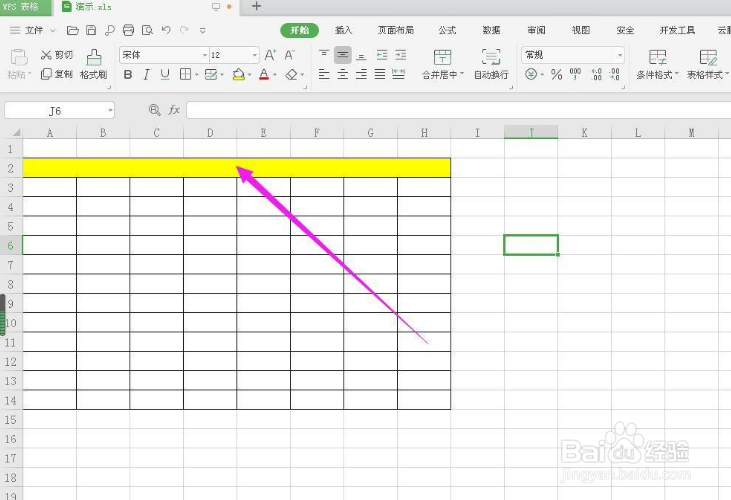This screenshot has width=731, height=500.
Task: Click the borders icon
Action: (186, 75)
